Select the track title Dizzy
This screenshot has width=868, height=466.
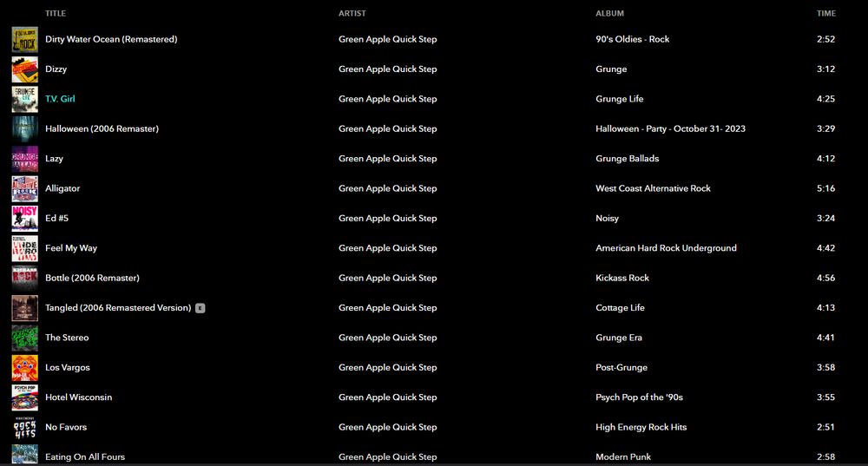[x=56, y=69]
